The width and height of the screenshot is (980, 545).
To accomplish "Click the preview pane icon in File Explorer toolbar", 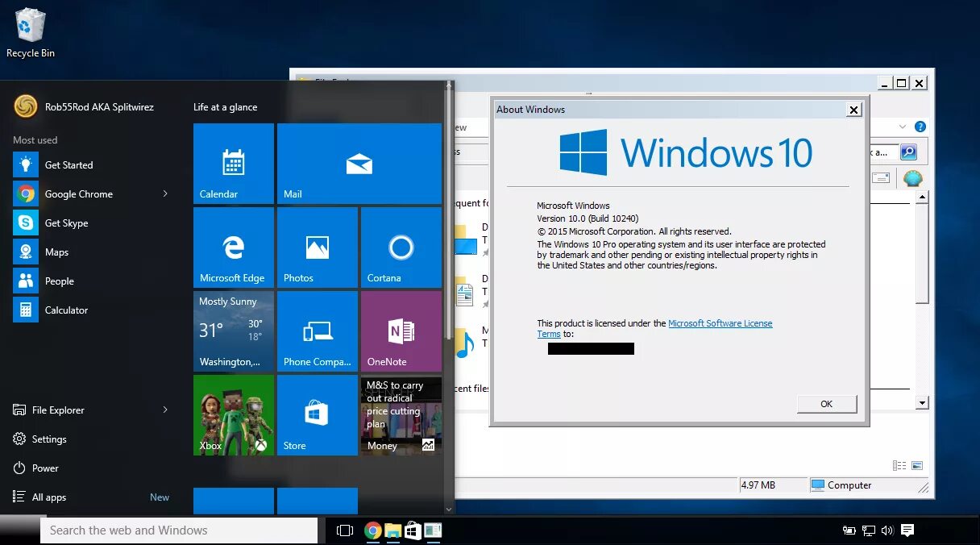I will (882, 178).
